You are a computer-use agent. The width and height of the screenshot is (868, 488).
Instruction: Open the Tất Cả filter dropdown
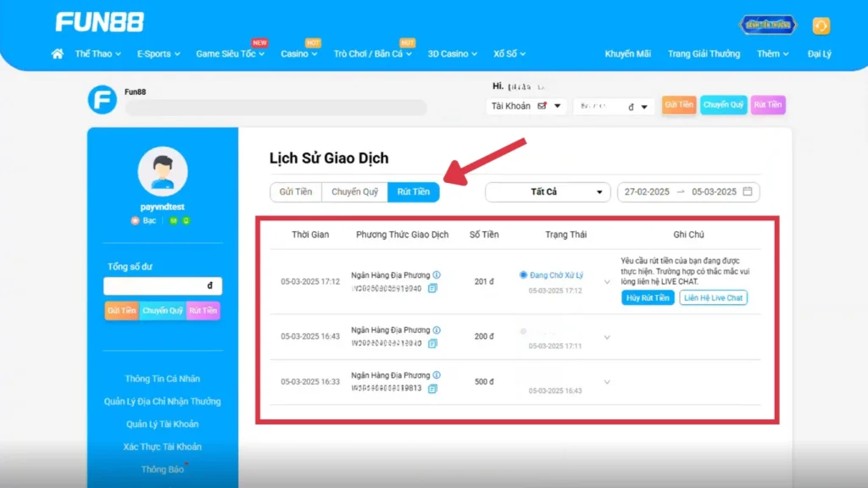pos(547,192)
